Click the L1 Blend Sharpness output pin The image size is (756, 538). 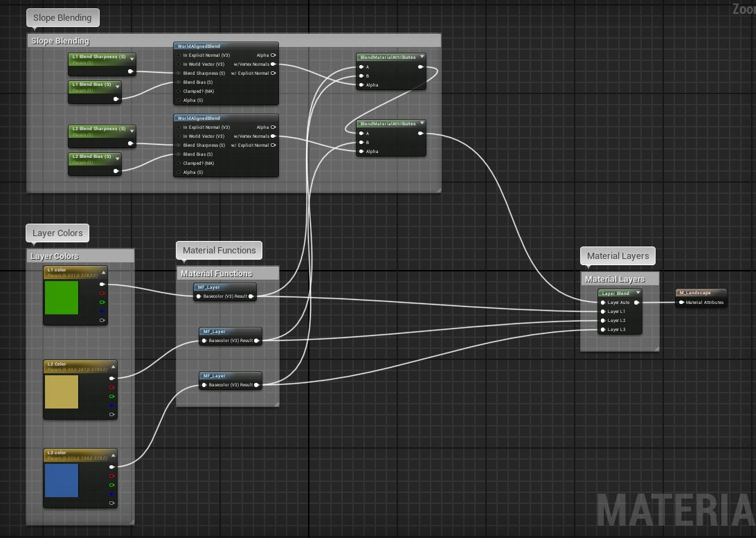pos(130,71)
